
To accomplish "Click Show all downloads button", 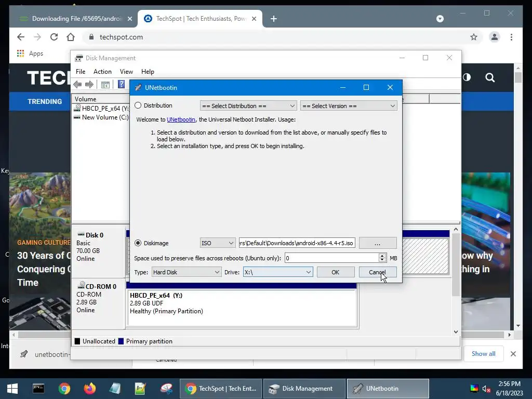I will (484, 353).
